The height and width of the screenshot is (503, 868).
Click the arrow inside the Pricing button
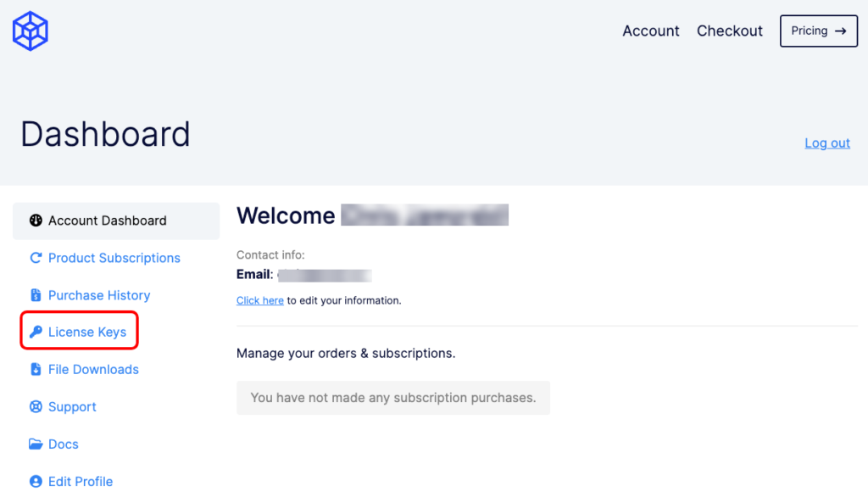(840, 31)
